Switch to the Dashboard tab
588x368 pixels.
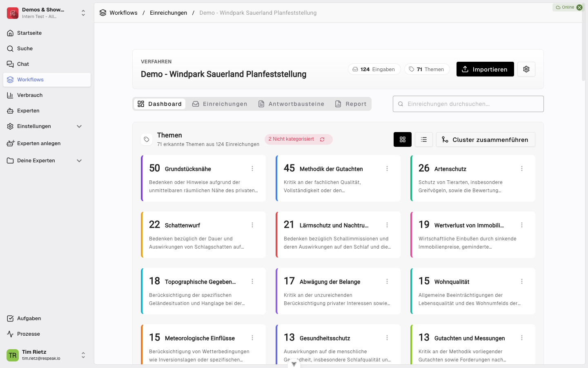click(x=160, y=104)
